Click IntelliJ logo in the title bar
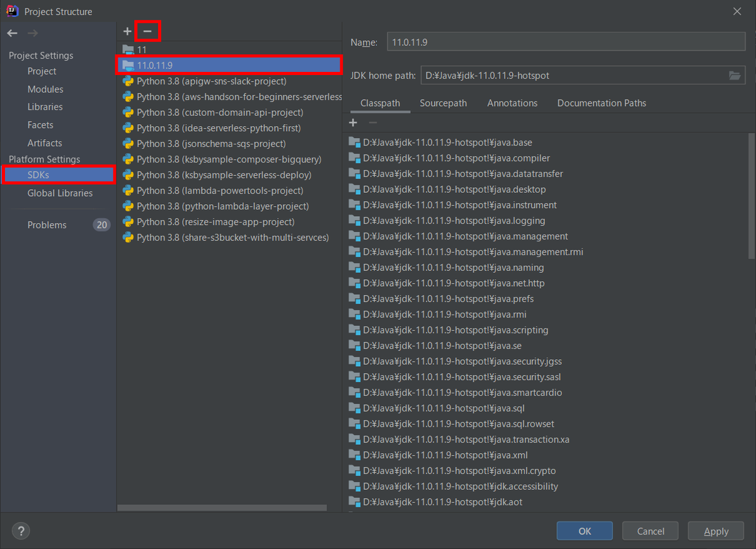 point(12,11)
